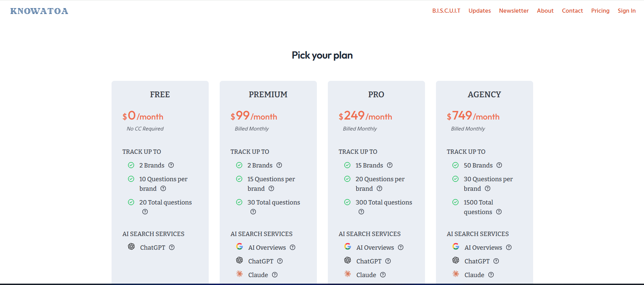
Task: Open help for 1500 Total questions in Agency
Action: tap(499, 212)
